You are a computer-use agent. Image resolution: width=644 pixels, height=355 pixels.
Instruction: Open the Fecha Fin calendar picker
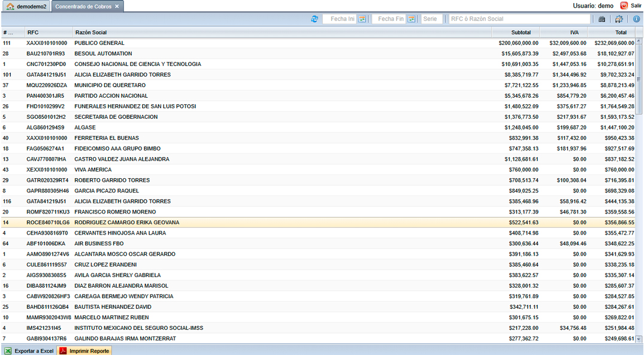pyautogui.click(x=411, y=19)
